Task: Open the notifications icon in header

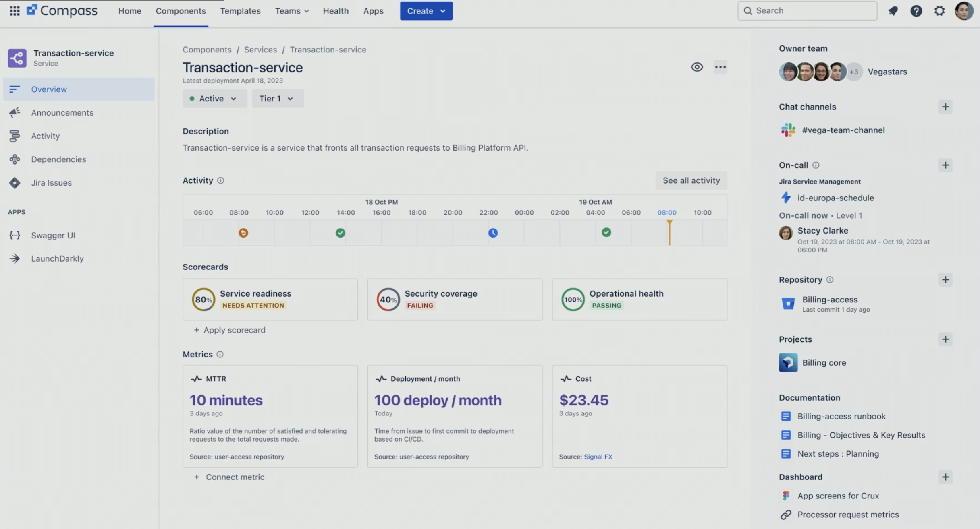Action: click(x=893, y=11)
